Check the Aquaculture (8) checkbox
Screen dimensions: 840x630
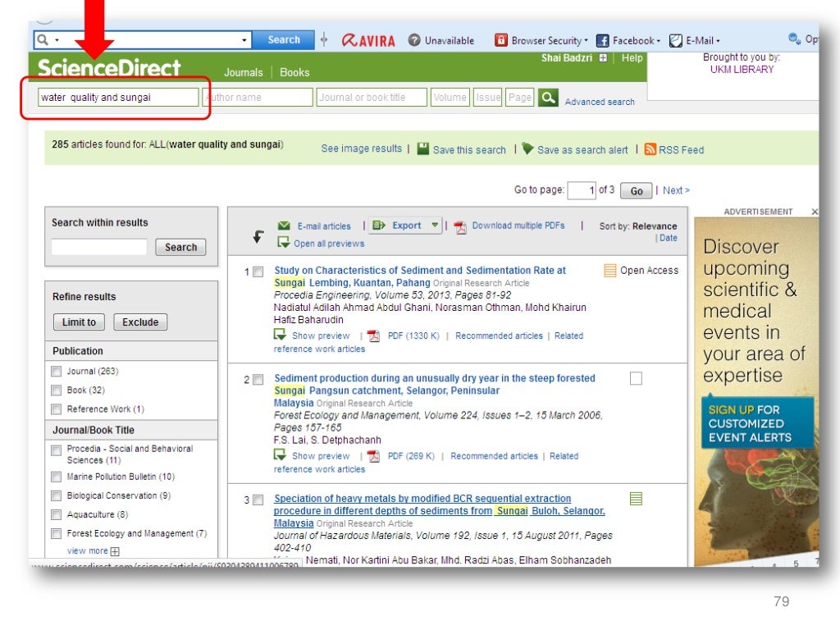tap(57, 515)
